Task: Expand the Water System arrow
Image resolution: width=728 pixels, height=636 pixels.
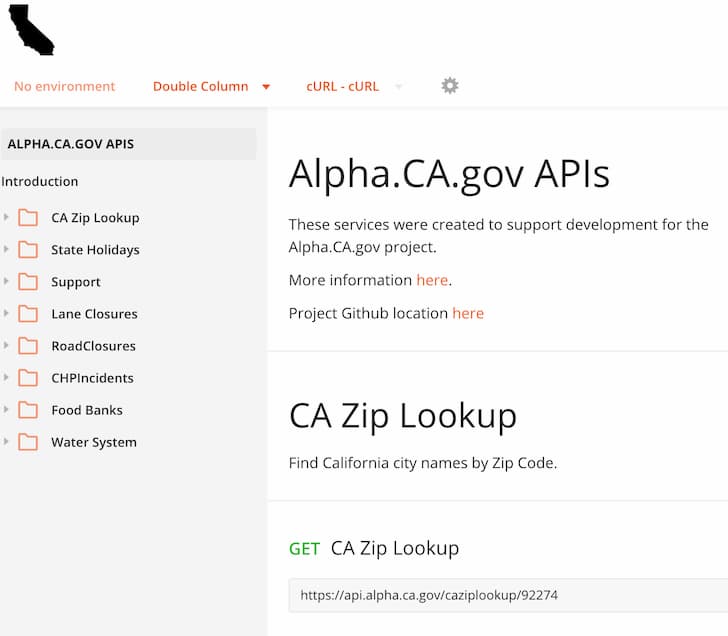Action: [6, 441]
